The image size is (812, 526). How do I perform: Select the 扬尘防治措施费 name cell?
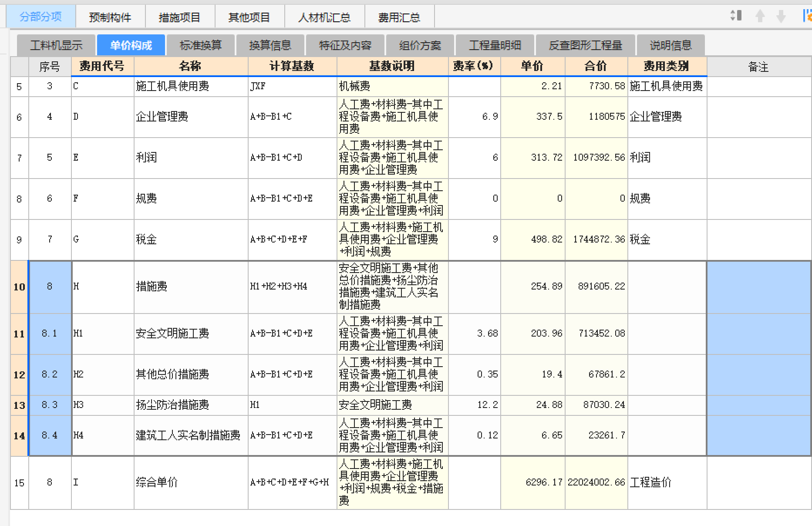click(191, 405)
